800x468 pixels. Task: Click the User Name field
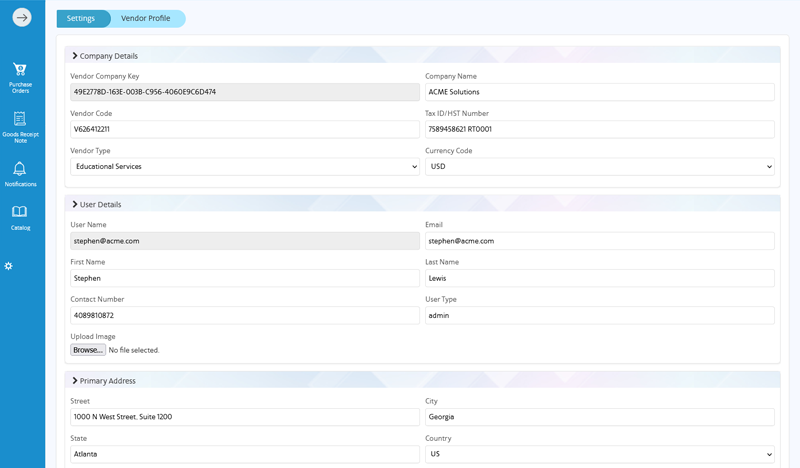tap(245, 241)
